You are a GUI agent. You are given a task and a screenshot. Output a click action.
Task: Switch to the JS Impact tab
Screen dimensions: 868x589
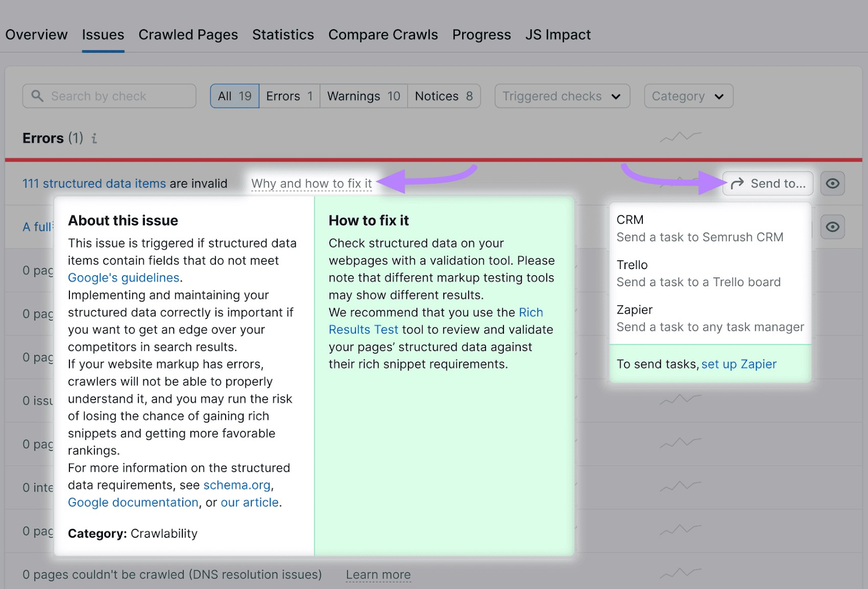[x=558, y=34]
